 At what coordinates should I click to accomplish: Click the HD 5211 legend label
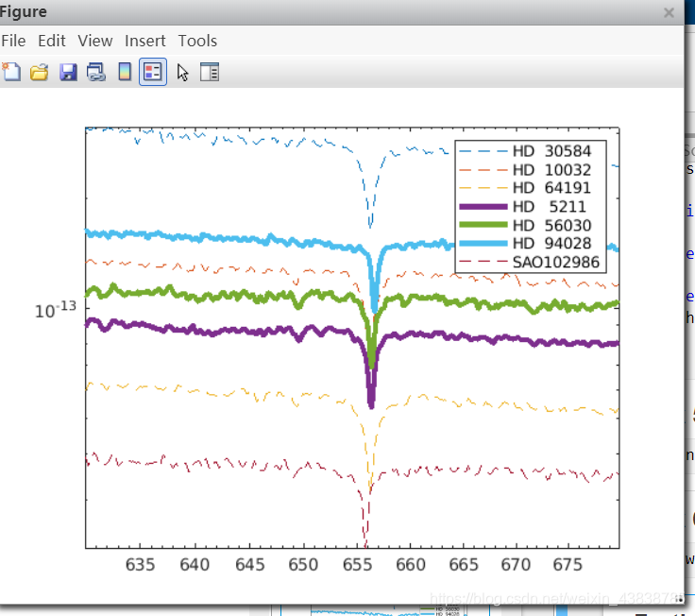pos(549,206)
